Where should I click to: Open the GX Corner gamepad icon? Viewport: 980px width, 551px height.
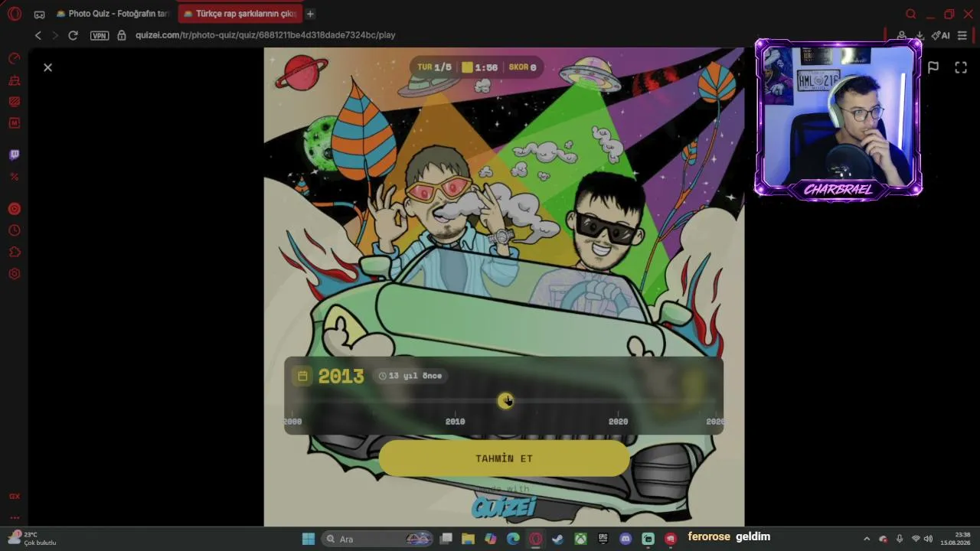39,14
